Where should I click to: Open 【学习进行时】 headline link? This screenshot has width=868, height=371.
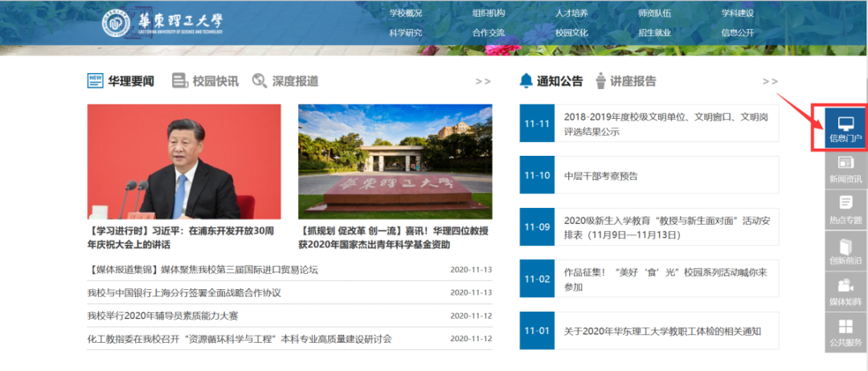(x=181, y=237)
